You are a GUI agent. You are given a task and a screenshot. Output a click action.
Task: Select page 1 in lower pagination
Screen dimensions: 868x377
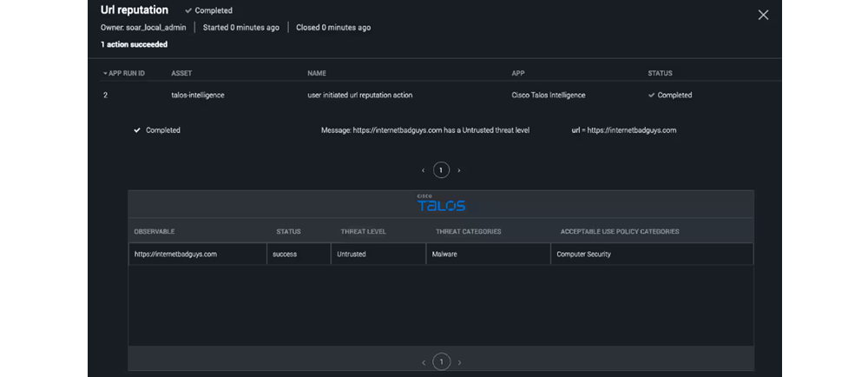coord(441,362)
